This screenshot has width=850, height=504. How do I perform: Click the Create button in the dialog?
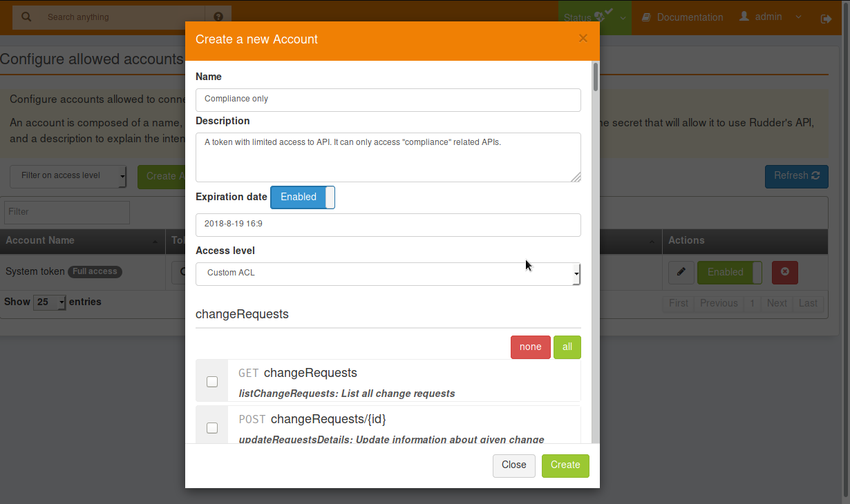565,465
